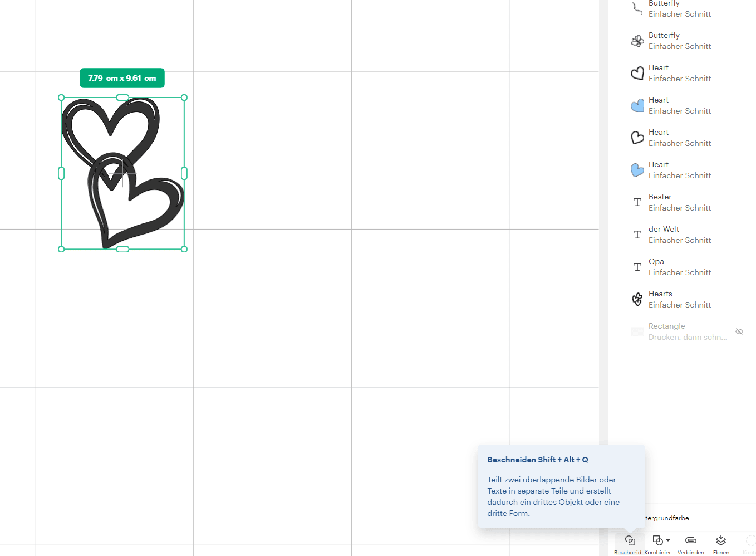Click the bottom-right corner handle of selection
This screenshot has height=556, width=756.
(x=184, y=249)
